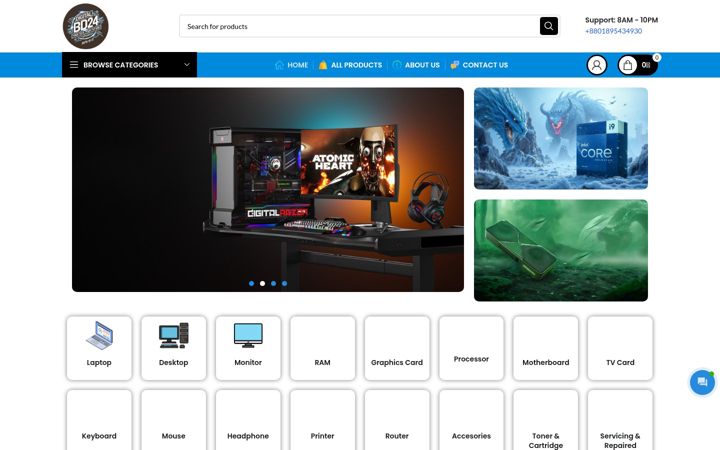Select the Desktop computer category icon
Image resolution: width=720 pixels, height=450 pixels.
pyautogui.click(x=174, y=335)
